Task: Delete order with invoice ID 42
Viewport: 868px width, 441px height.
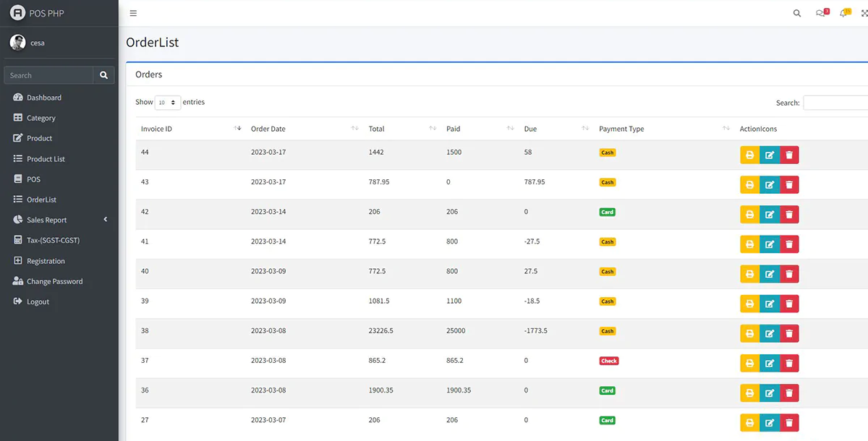Action: (789, 214)
